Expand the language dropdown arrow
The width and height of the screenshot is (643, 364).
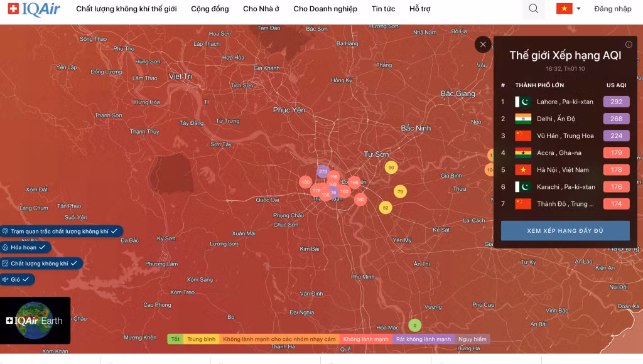(578, 9)
